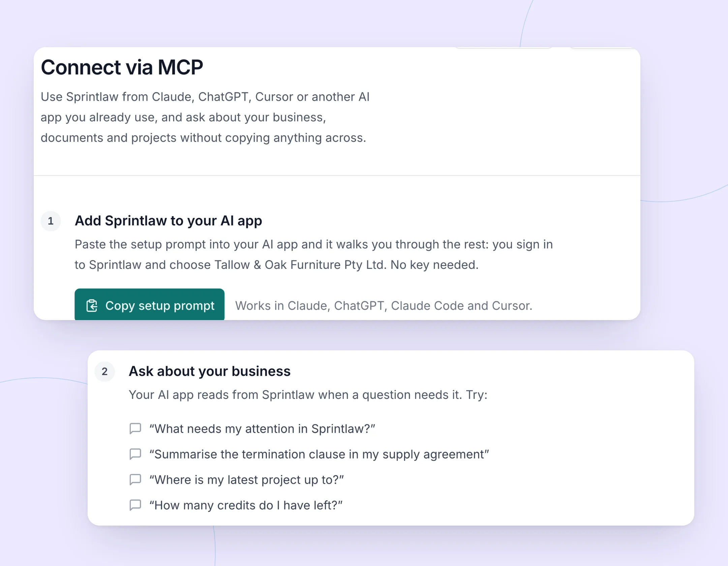728x566 pixels.
Task: Copy the setup prompt using the green button label
Action: pos(160,306)
